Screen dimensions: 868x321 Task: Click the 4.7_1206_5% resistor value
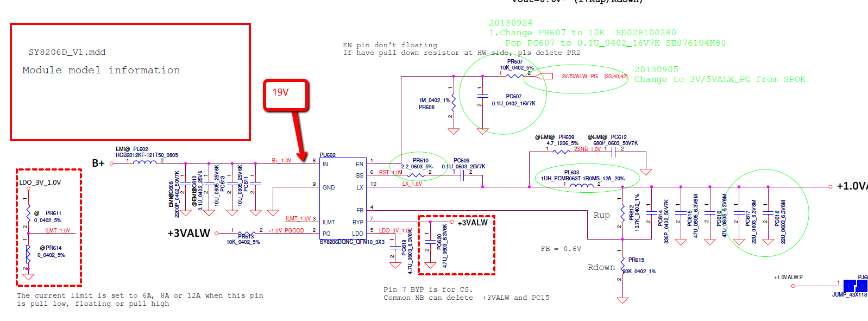(562, 143)
